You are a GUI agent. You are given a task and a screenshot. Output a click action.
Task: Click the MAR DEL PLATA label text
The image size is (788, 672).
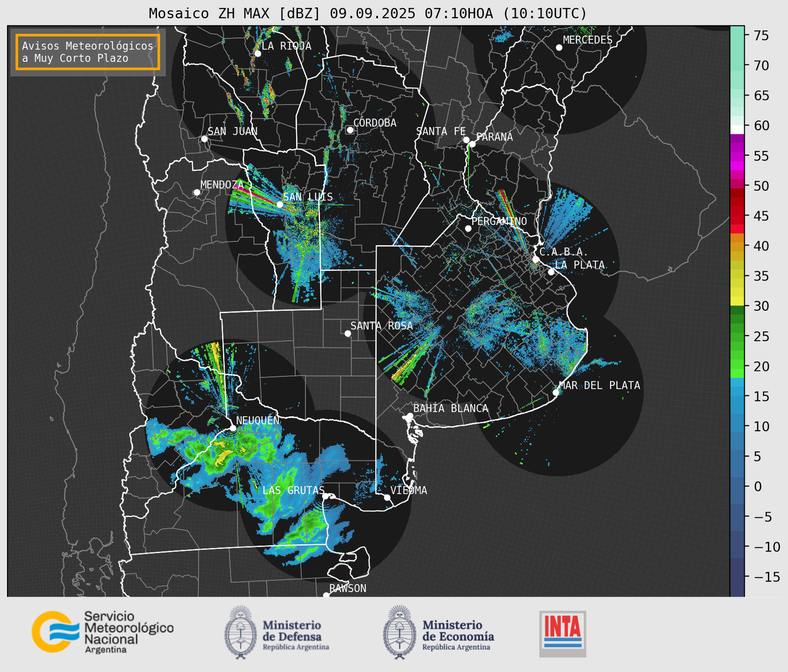(600, 385)
